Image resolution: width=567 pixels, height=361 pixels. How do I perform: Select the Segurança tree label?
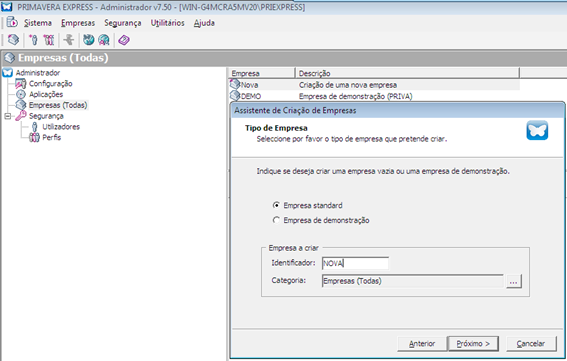[46, 116]
